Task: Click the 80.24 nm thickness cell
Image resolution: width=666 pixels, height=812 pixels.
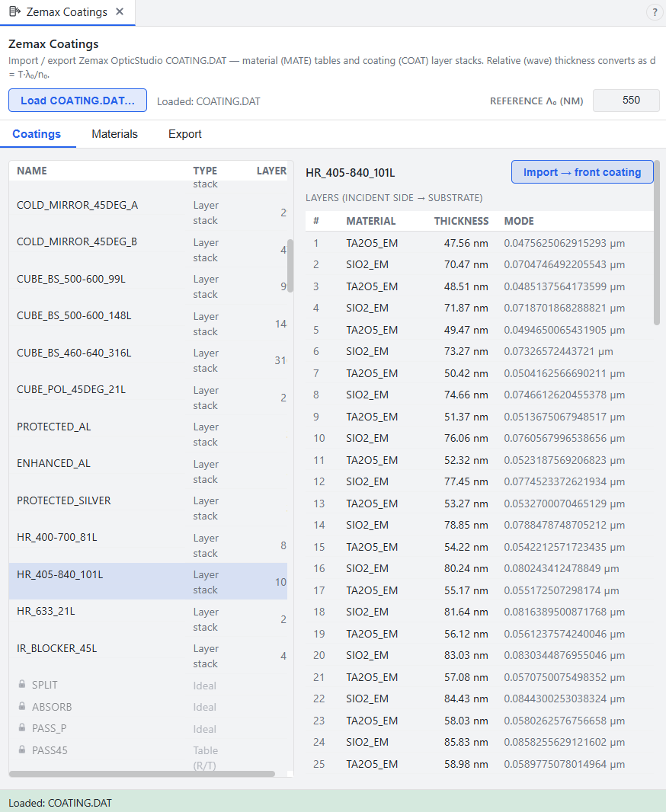Action: click(466, 568)
